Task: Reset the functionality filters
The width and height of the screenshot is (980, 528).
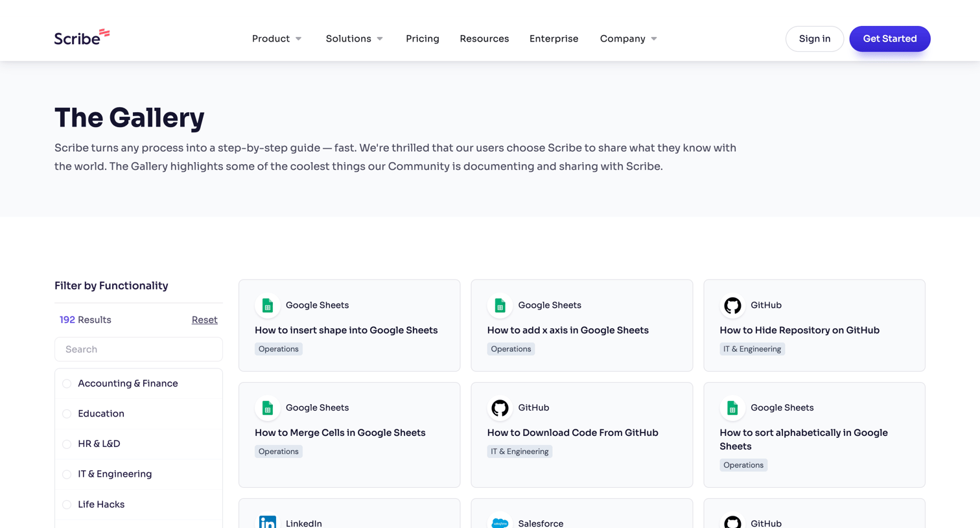Action: click(x=205, y=320)
